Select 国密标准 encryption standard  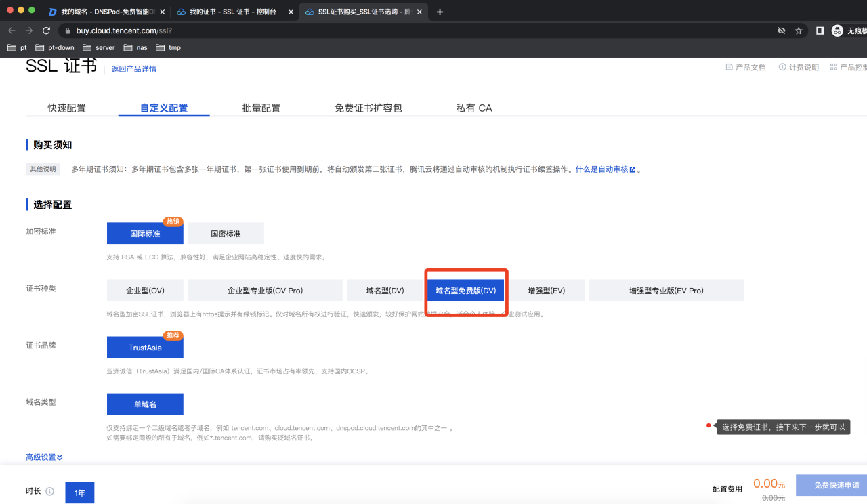226,233
